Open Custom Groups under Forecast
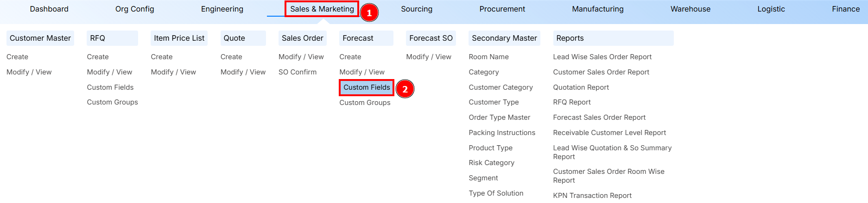 coord(365,103)
